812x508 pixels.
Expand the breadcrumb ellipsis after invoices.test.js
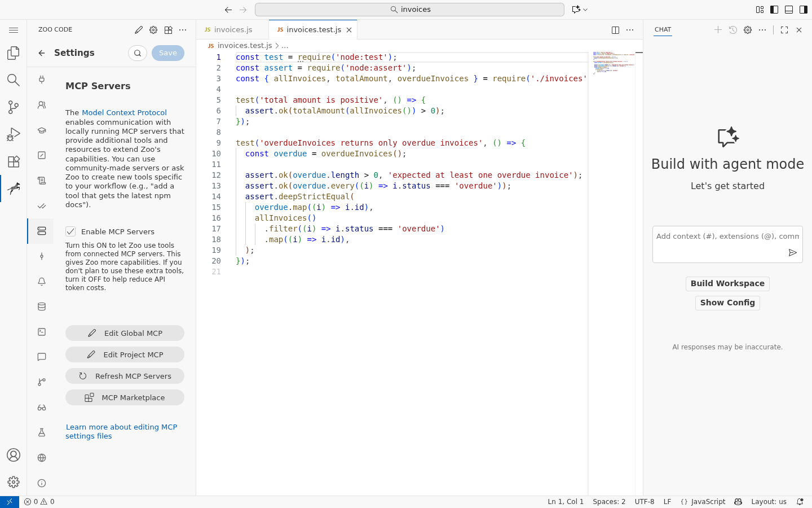point(285,46)
